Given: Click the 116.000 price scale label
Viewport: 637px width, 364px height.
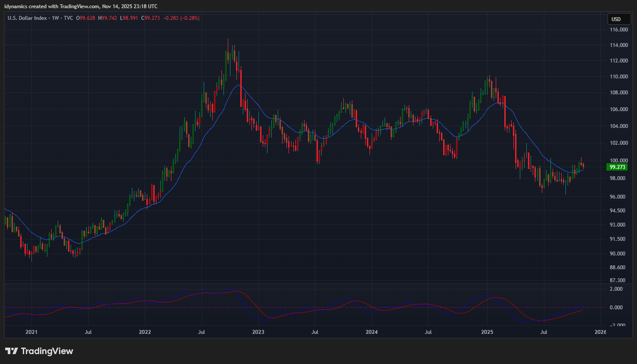Looking at the screenshot, I should [618, 30].
